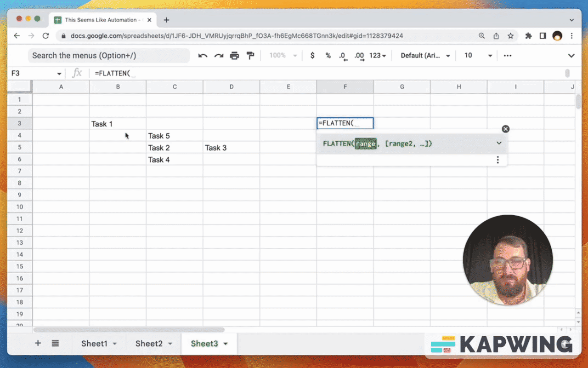The image size is (588, 368).
Task: Format as percent with % icon
Action: pyautogui.click(x=328, y=55)
